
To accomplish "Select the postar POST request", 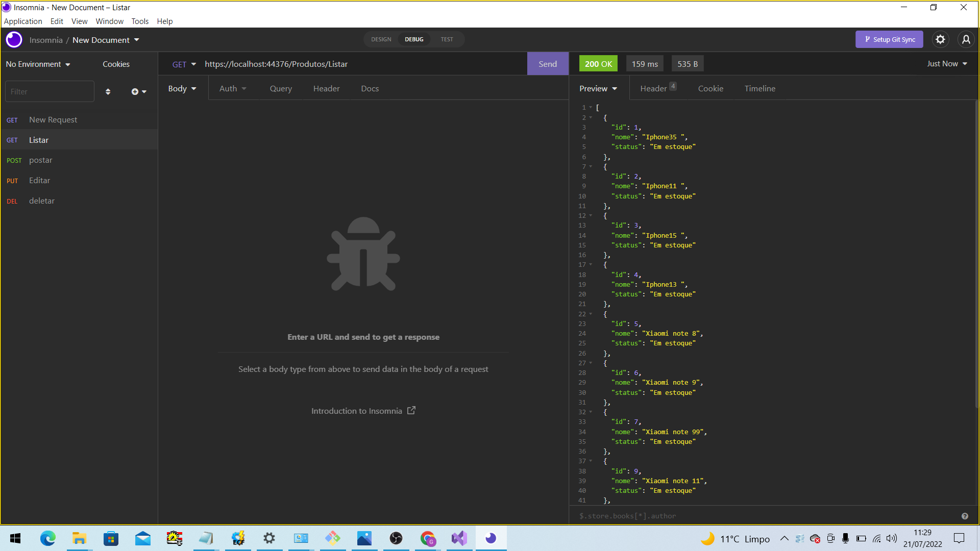I will (79, 160).
